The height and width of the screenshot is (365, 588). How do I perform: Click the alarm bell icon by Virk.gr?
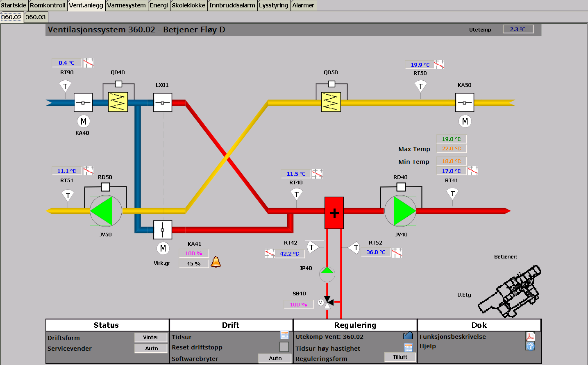(216, 262)
